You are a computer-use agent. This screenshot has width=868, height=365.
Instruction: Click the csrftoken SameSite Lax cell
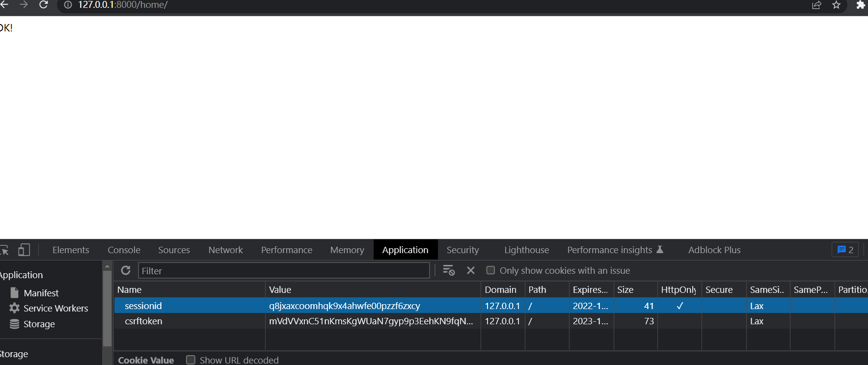coord(768,321)
